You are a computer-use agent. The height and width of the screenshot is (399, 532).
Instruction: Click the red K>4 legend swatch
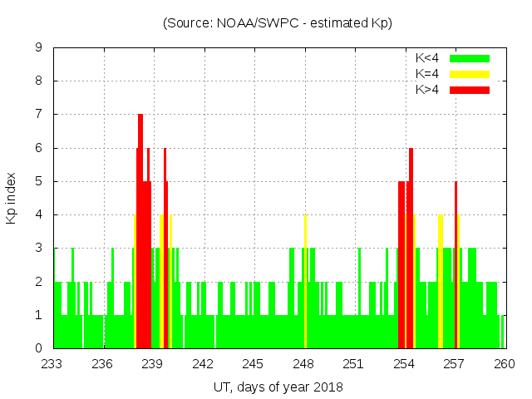tap(470, 90)
